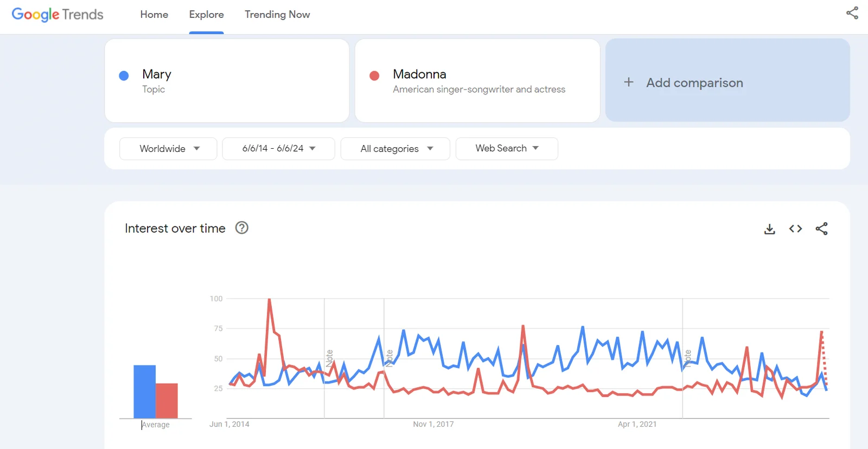Click the Average label under the bars
This screenshot has height=449, width=868.
point(156,425)
